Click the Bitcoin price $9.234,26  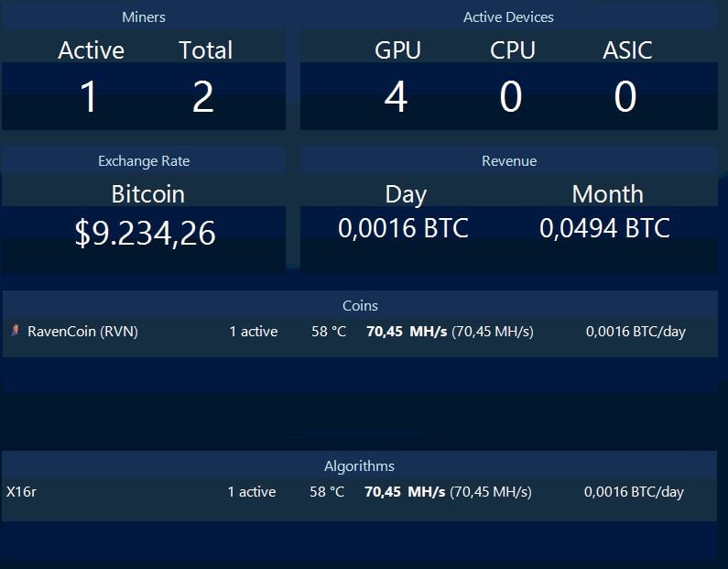(x=146, y=234)
